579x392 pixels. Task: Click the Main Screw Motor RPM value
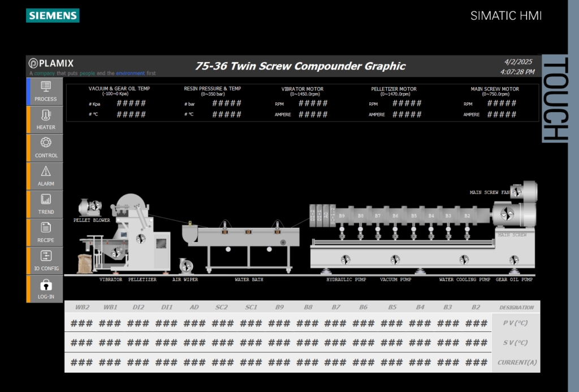[502, 104]
